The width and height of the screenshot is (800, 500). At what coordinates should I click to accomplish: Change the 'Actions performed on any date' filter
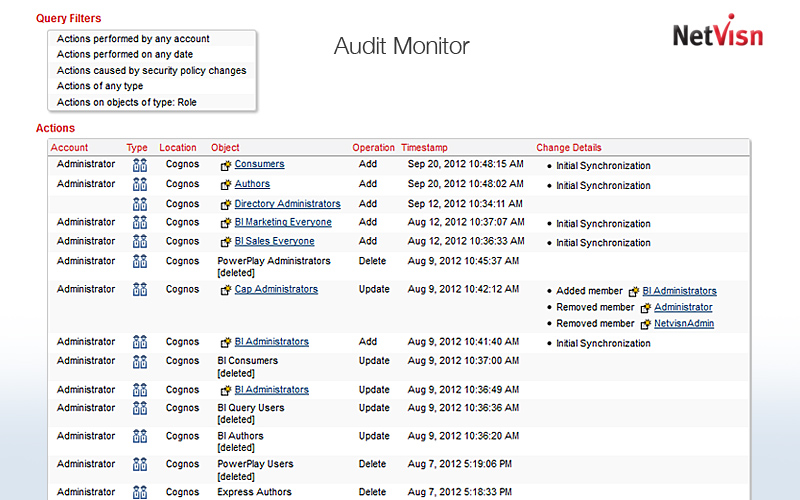pyautogui.click(x=125, y=54)
